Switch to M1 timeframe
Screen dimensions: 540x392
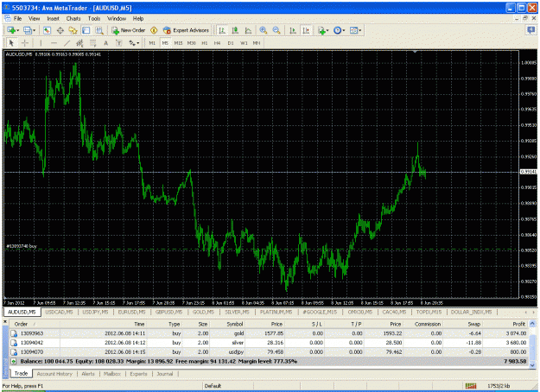[x=152, y=43]
